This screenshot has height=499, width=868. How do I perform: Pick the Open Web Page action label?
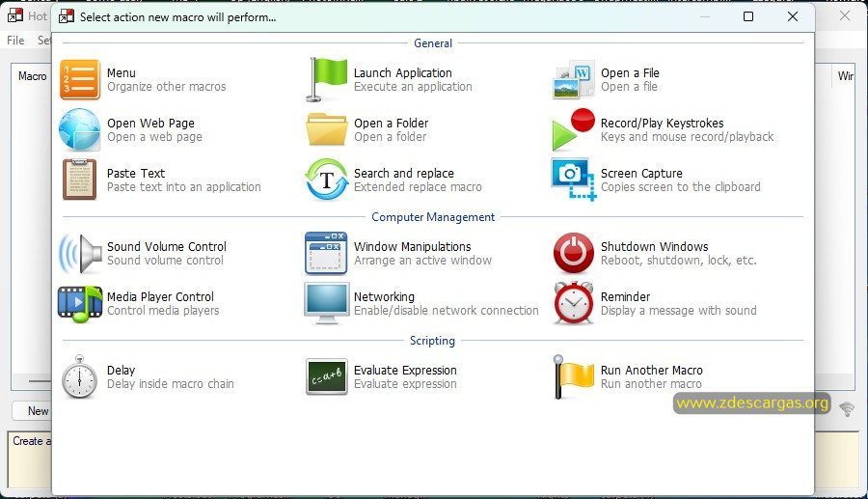pos(150,123)
